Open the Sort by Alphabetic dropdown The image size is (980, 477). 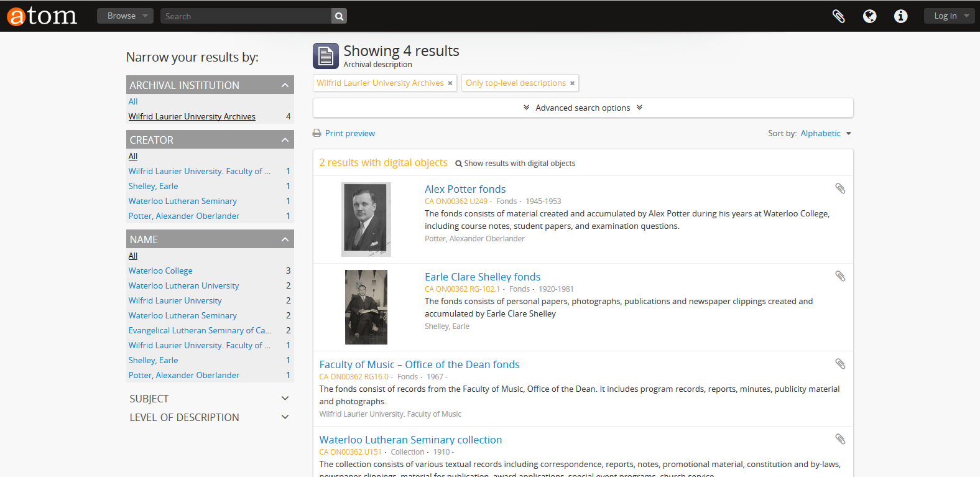point(825,134)
